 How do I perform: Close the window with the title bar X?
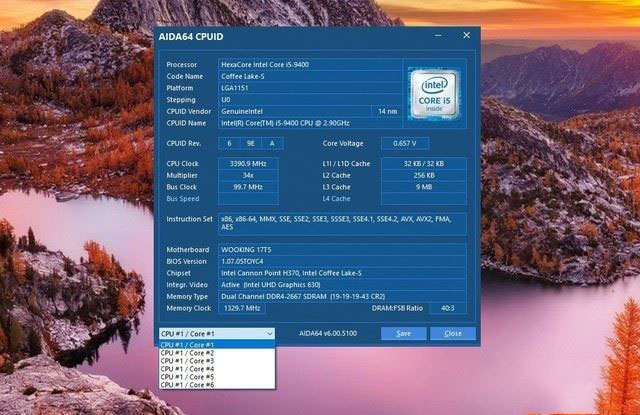pos(465,35)
